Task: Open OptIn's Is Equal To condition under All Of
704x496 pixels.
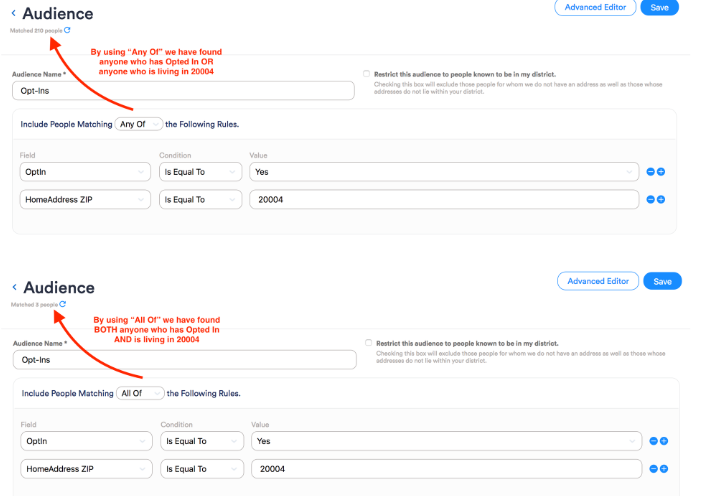Action: click(201, 440)
